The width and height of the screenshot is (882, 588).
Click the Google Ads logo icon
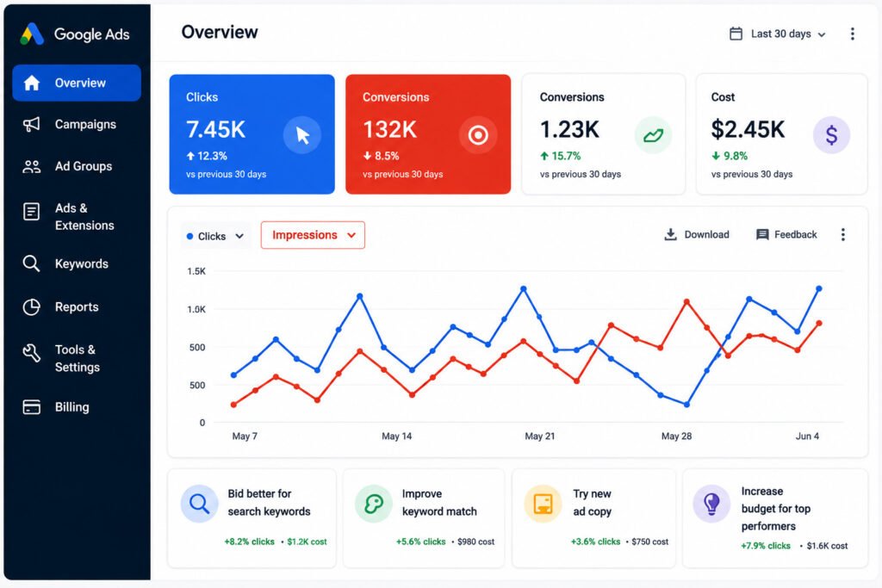coord(32,34)
